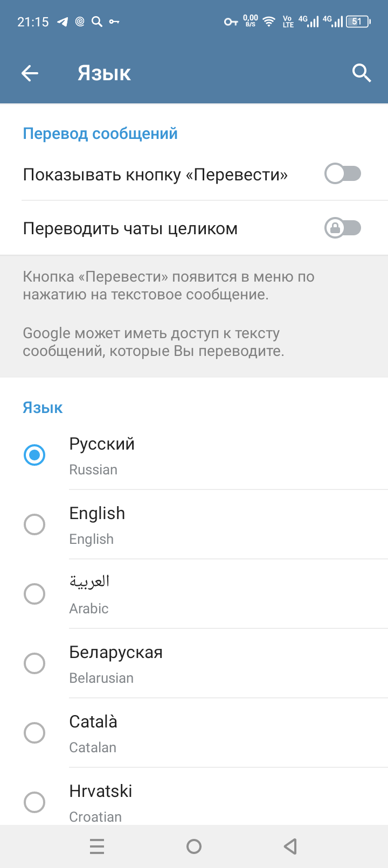Select Русский radio button
This screenshot has height=868, width=388.
click(34, 455)
